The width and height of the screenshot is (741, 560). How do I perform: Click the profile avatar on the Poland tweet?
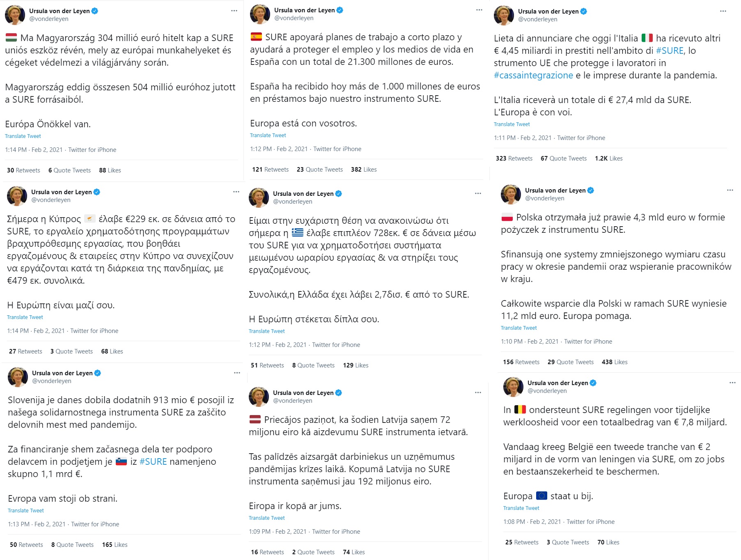pos(511,194)
